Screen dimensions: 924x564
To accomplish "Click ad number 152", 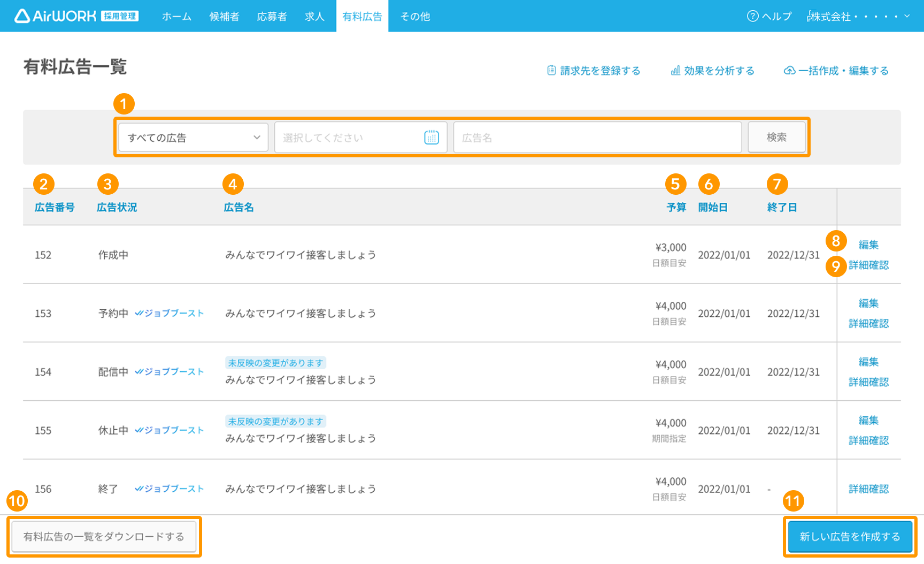I will tap(43, 255).
